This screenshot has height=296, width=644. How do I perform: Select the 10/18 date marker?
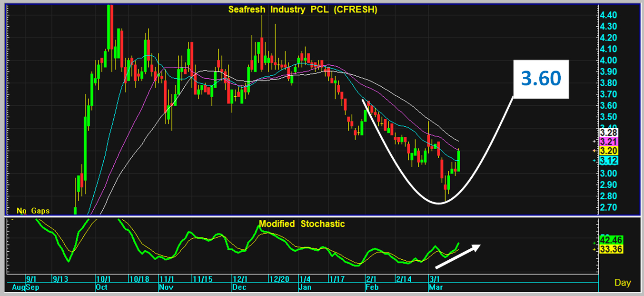[139, 279]
